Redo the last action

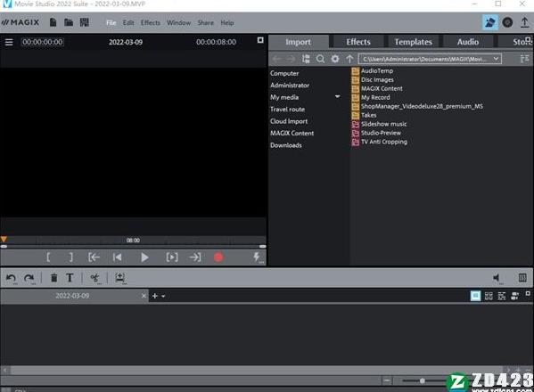click(x=29, y=278)
